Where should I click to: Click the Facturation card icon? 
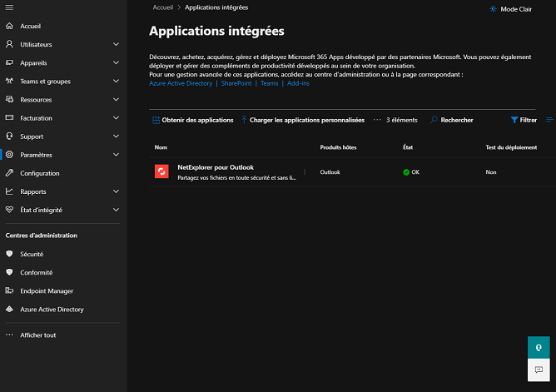pos(10,117)
